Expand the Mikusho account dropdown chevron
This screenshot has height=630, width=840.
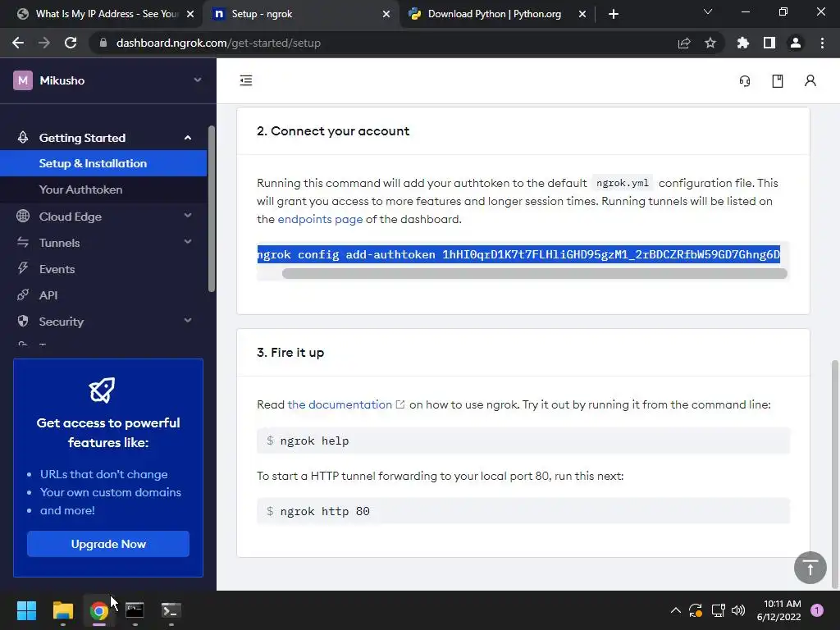click(x=198, y=80)
